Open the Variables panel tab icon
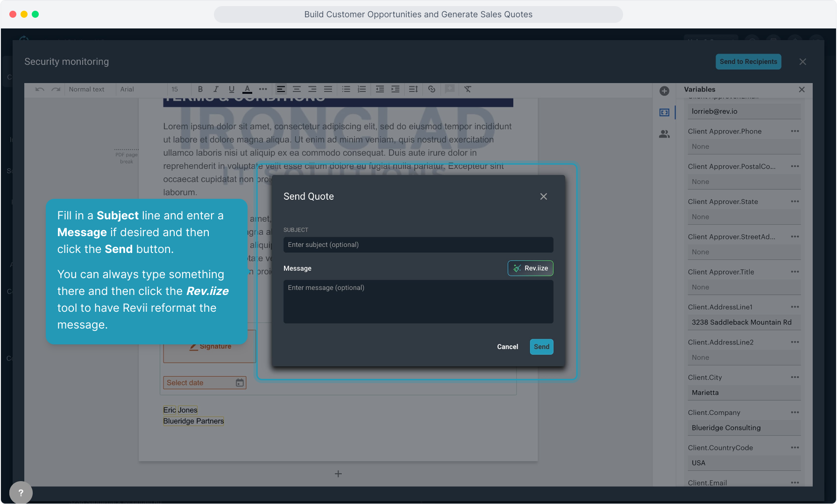Viewport: 837px width, 504px height. (x=664, y=112)
